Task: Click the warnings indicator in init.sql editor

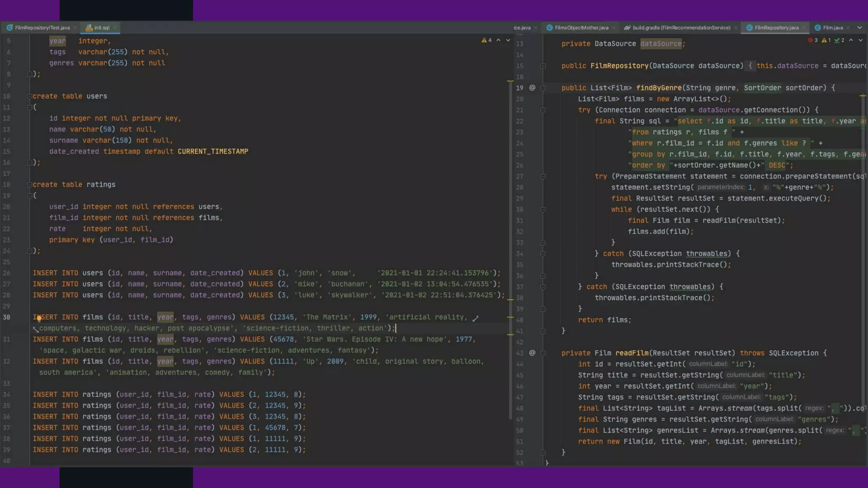Action: (487, 40)
